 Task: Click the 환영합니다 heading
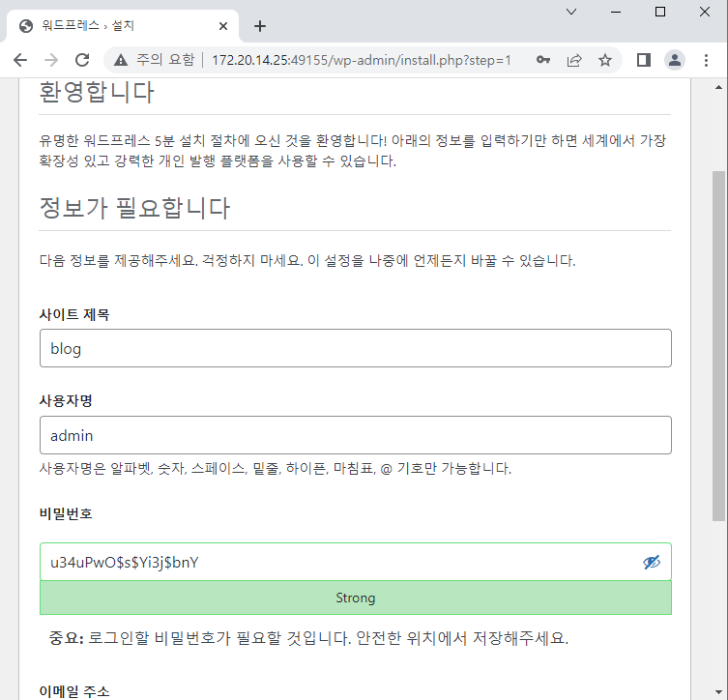(x=97, y=92)
